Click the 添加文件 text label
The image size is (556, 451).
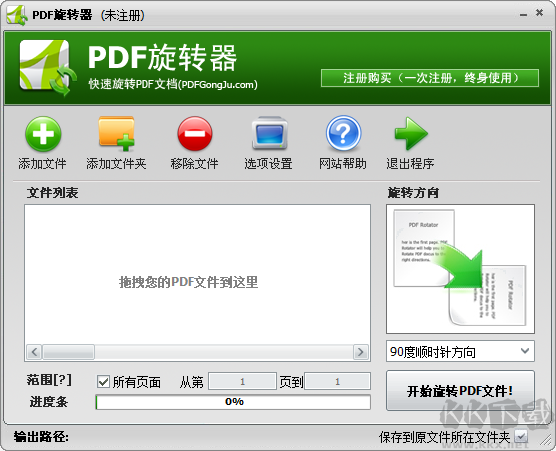(43, 164)
